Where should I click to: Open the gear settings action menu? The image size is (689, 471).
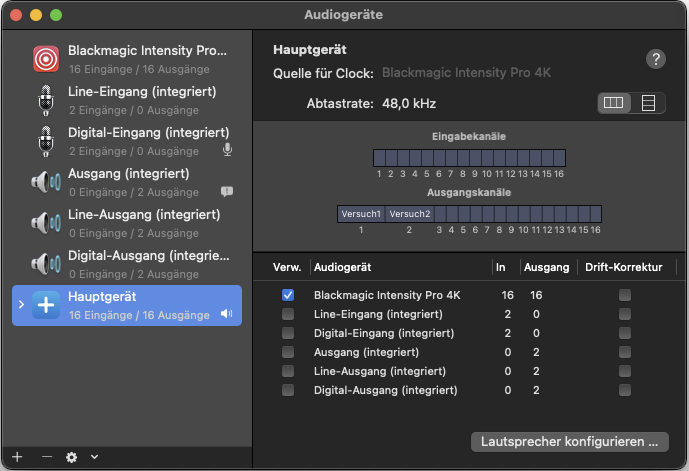[x=71, y=457]
